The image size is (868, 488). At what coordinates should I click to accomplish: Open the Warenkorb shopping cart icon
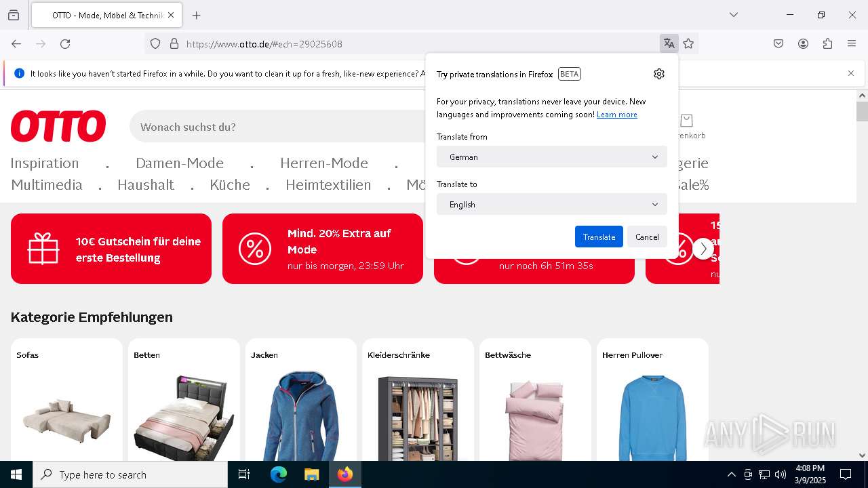[x=686, y=126]
